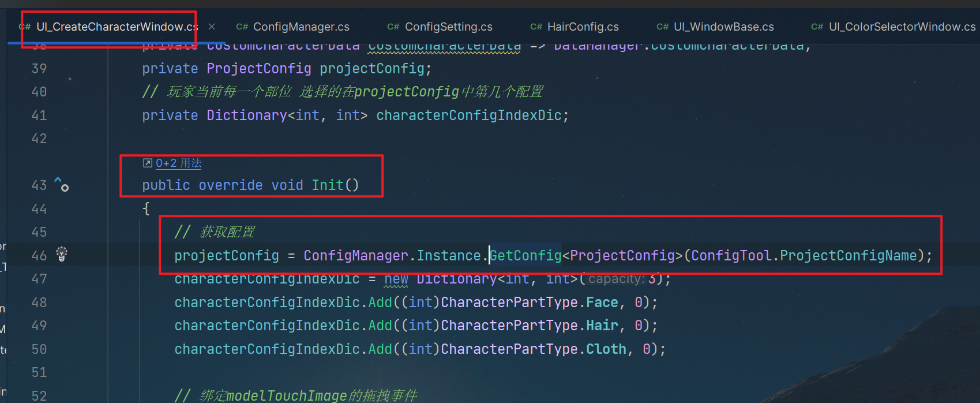Click ProjectConfigName on line 46

pos(848,255)
